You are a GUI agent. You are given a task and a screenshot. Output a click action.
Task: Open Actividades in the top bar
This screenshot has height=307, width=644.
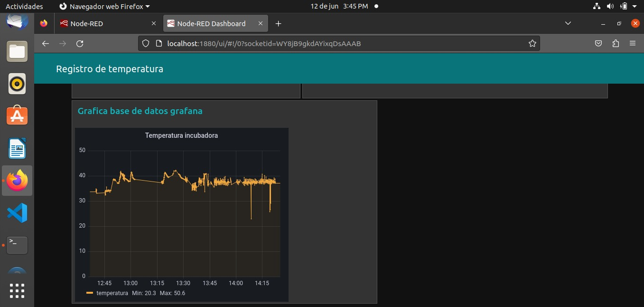[x=24, y=6]
